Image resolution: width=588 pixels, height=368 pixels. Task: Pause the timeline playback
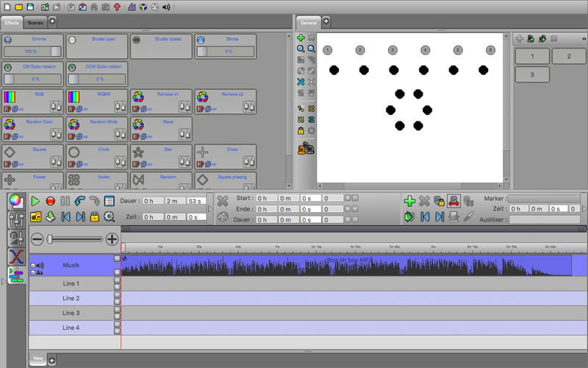click(x=65, y=201)
